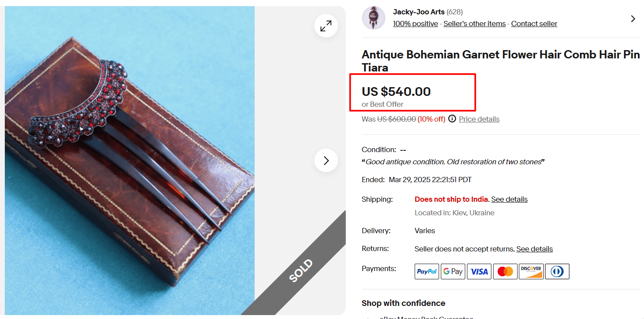Select the Google Pay payment icon
The width and height of the screenshot is (644, 319).
[x=453, y=271]
